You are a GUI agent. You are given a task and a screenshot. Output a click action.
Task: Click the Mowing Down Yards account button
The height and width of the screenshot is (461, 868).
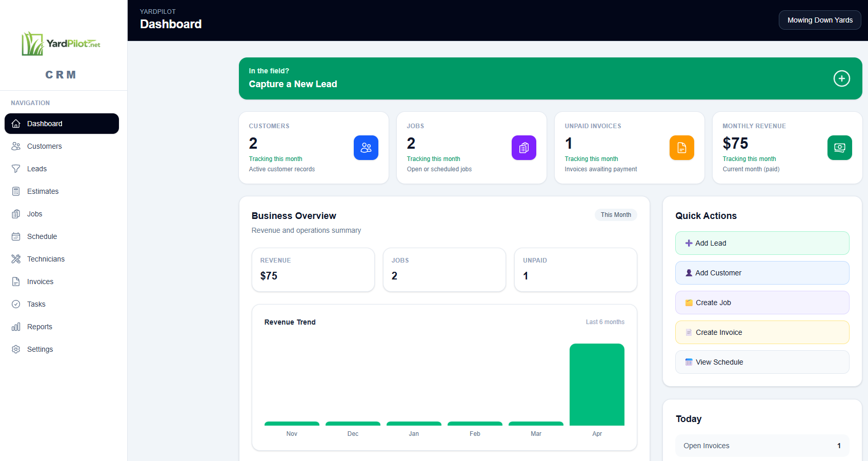click(x=820, y=20)
